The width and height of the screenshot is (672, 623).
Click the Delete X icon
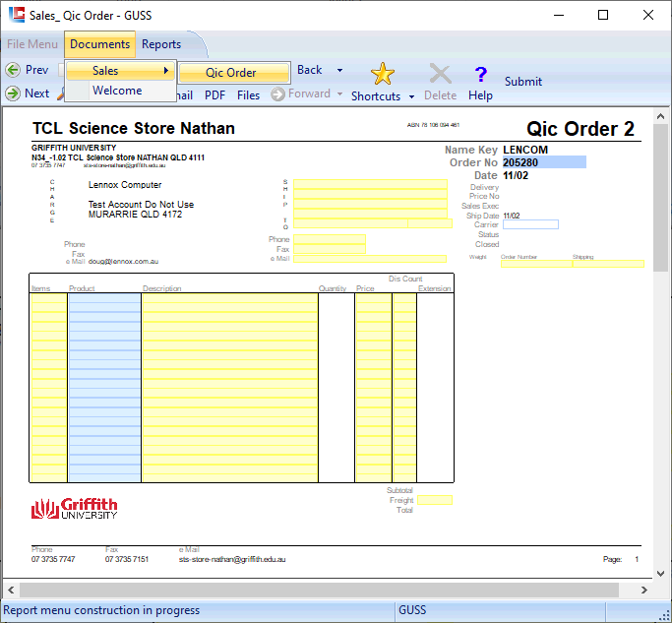tap(440, 74)
